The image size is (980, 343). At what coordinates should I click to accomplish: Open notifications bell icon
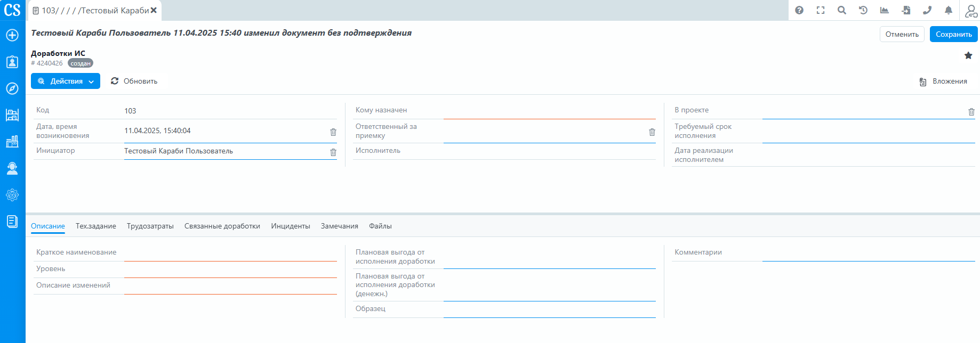point(949,10)
